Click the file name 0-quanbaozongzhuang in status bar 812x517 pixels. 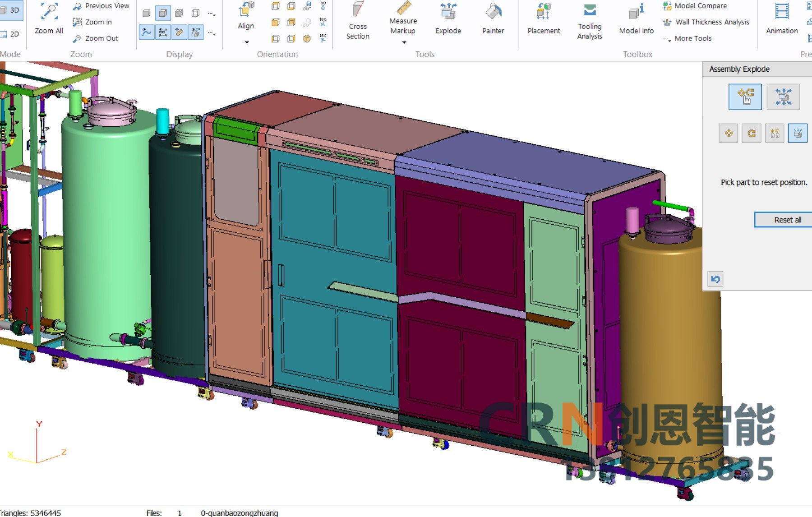coord(240,513)
